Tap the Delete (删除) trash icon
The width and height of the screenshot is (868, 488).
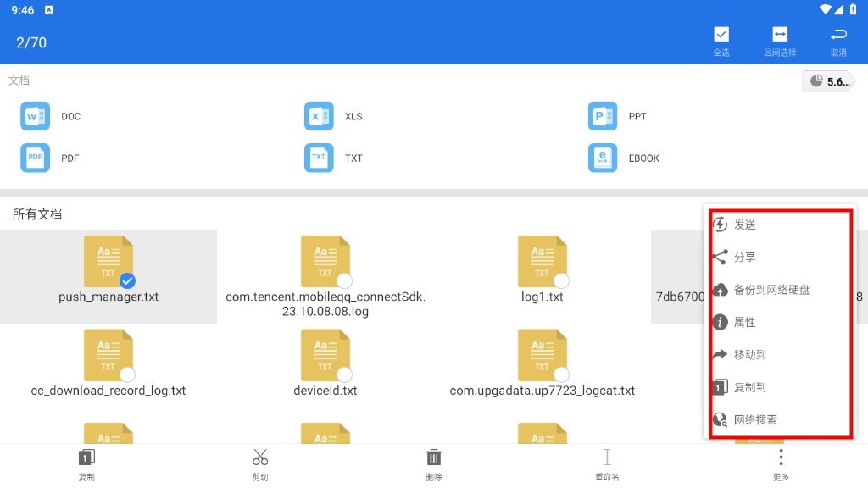pos(434,457)
